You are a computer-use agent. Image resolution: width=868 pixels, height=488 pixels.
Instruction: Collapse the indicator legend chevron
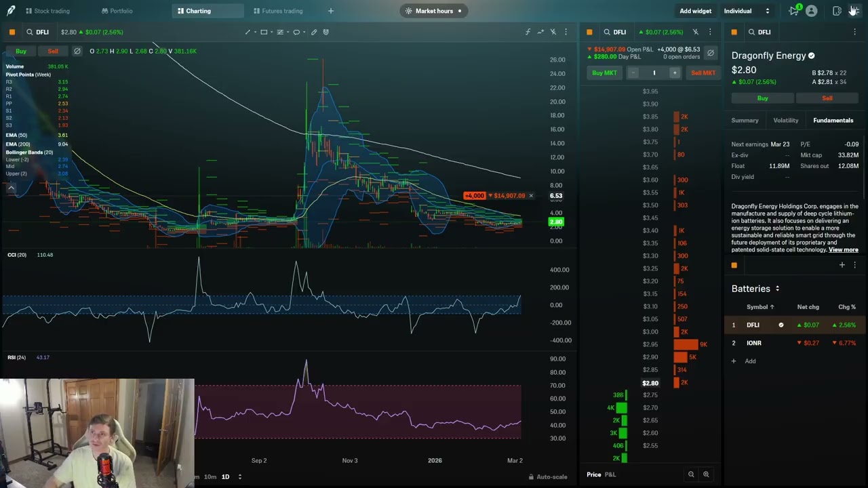coord(11,187)
